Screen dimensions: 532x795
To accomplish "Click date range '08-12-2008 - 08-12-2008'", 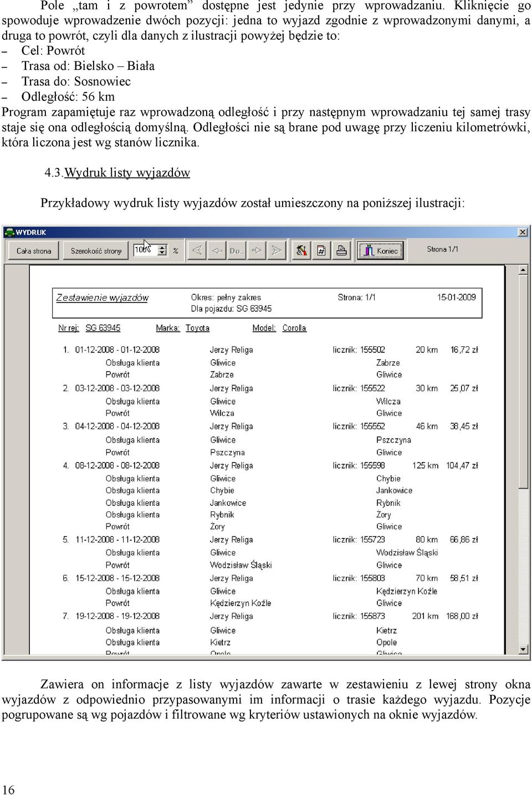I will pyautogui.click(x=117, y=466).
